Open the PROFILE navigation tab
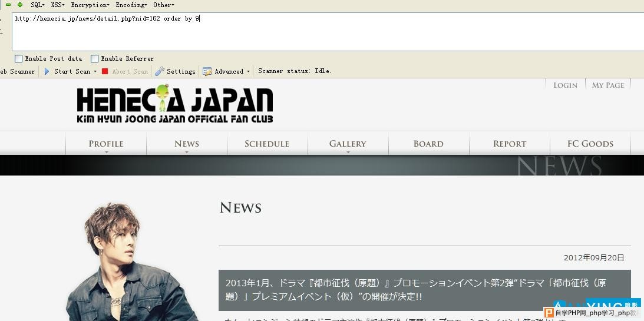Screen dimensions: 644x321 click(106, 144)
